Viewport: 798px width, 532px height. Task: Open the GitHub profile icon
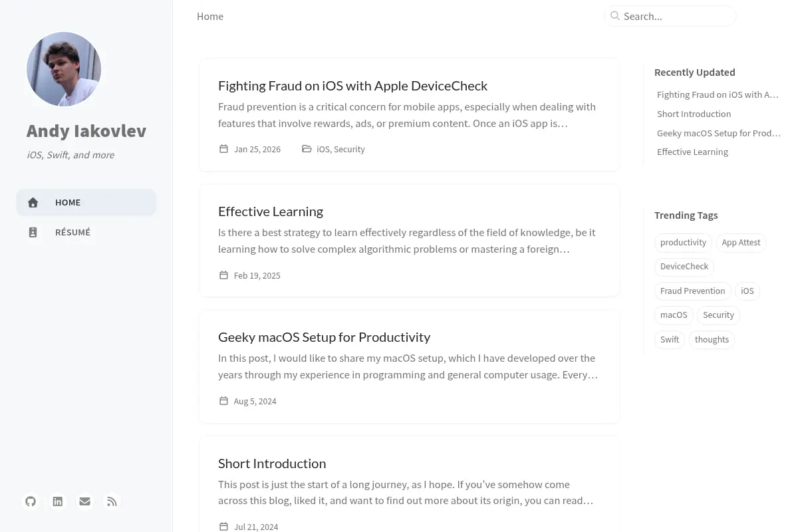pyautogui.click(x=31, y=501)
